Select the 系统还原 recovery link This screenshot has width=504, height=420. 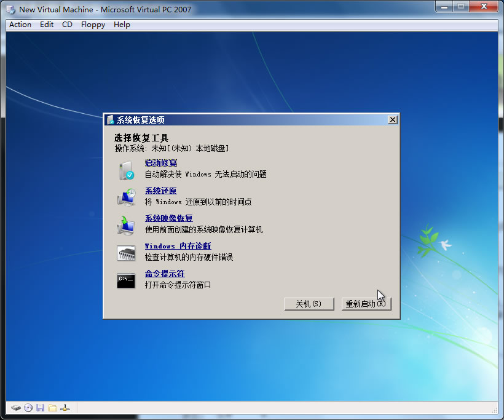(x=160, y=190)
